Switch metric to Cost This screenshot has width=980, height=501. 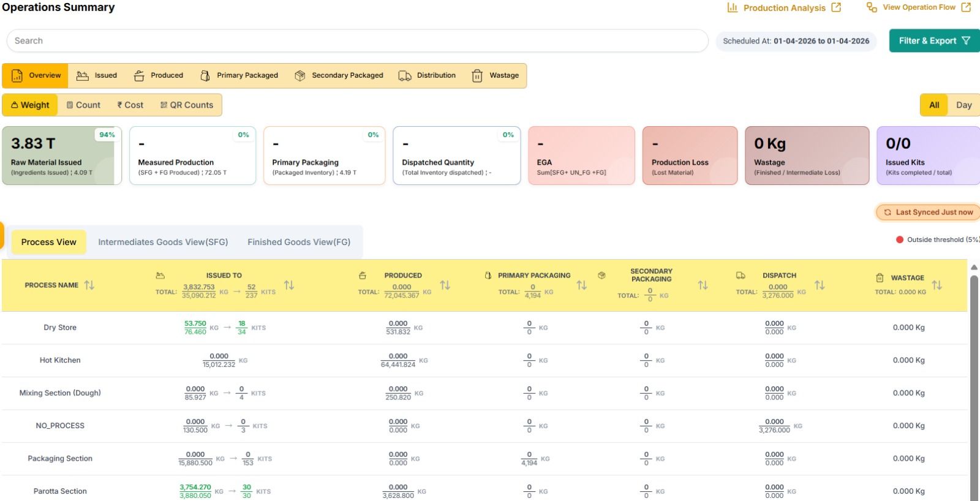[x=130, y=105]
